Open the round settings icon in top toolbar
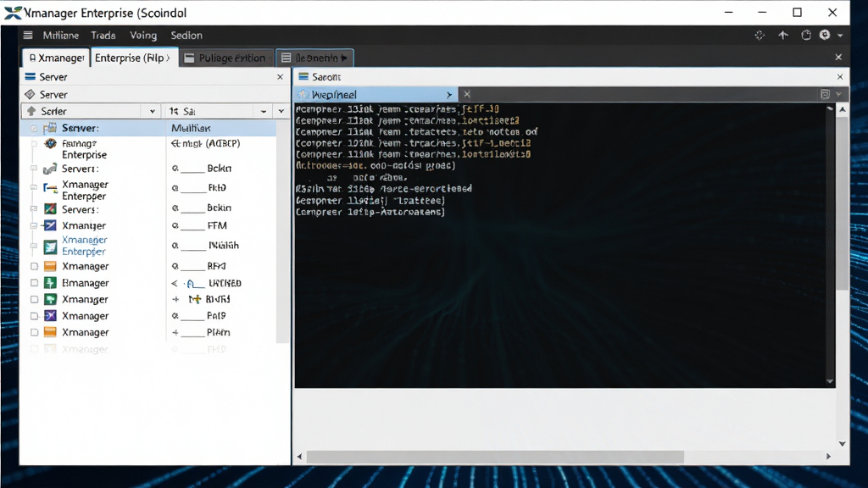This screenshot has height=488, width=868. pyautogui.click(x=825, y=35)
